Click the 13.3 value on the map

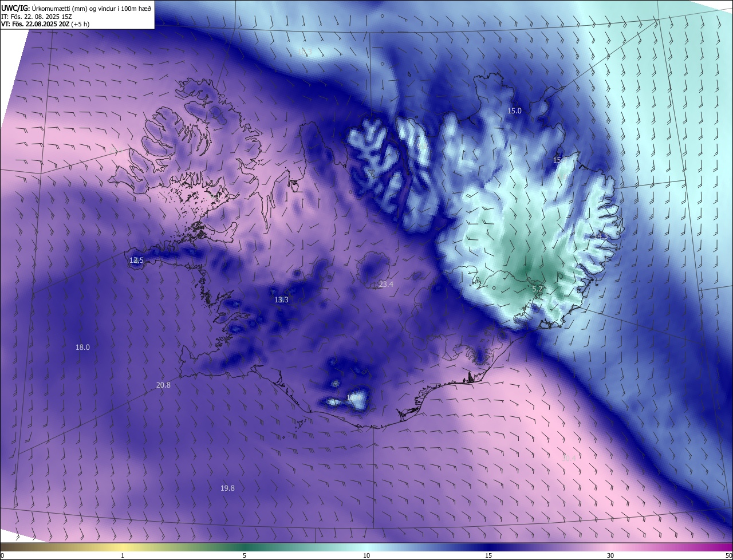pos(281,300)
